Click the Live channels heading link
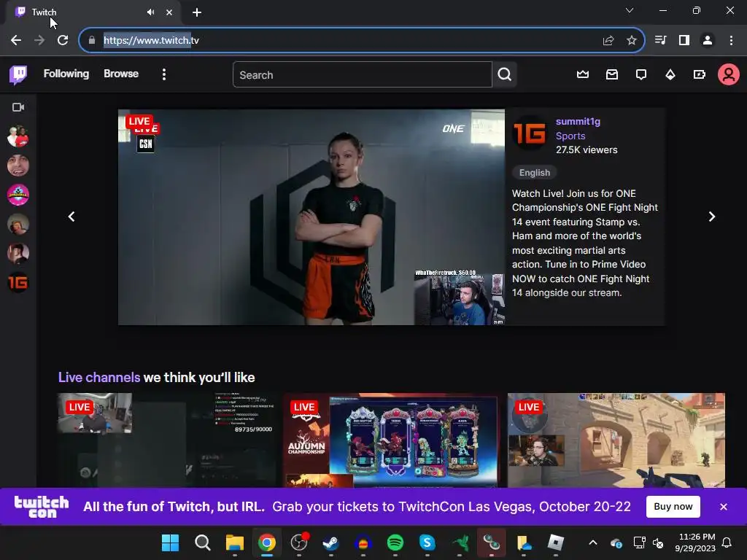The image size is (747, 560). tap(99, 378)
